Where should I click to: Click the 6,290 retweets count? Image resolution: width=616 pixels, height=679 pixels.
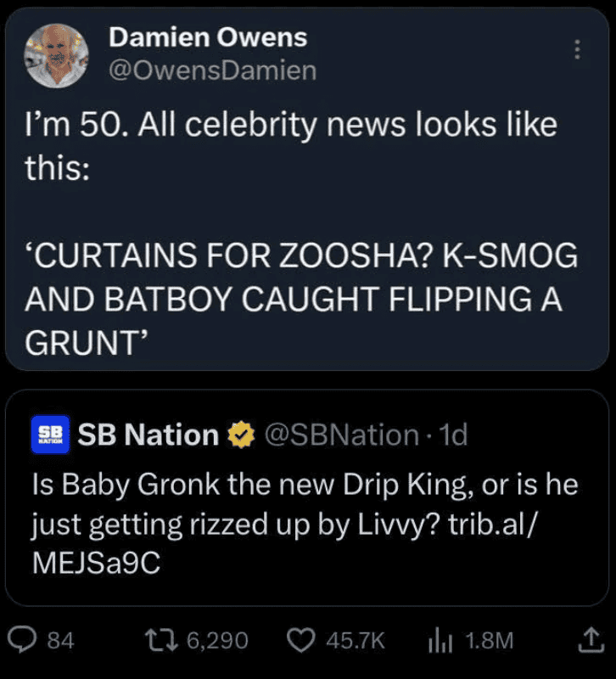[216, 640]
